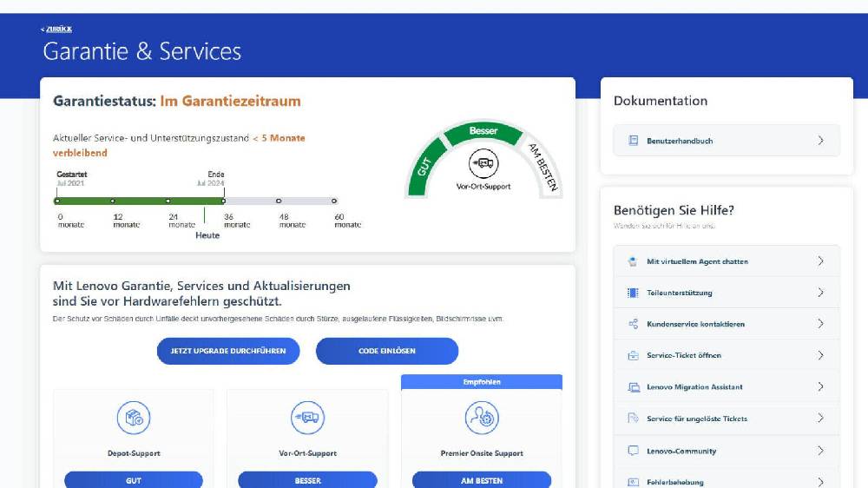Click Gestartet Jul 2021 label
The width and height of the screenshot is (868, 488).
click(x=71, y=178)
